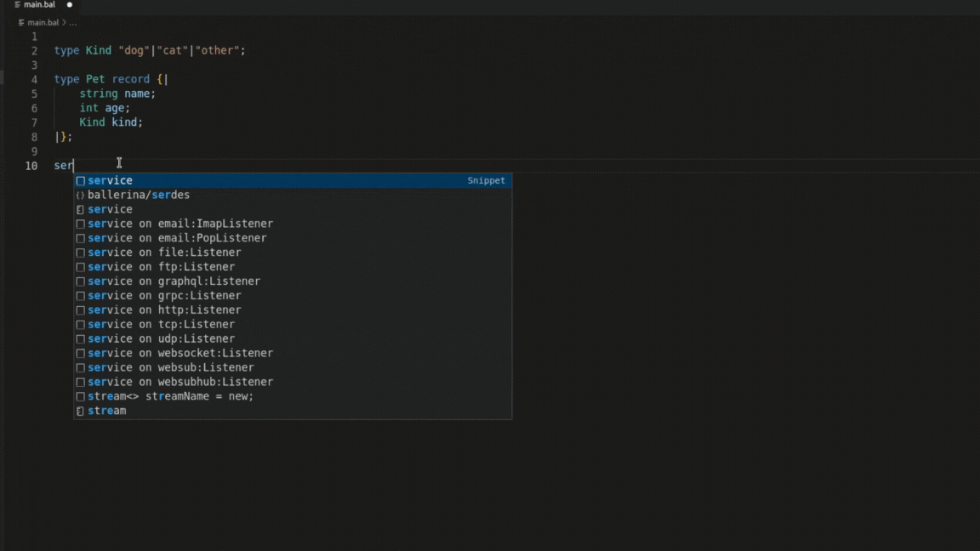Click the closing '|};' on line 8
This screenshot has width=980, height=551.
(63, 137)
